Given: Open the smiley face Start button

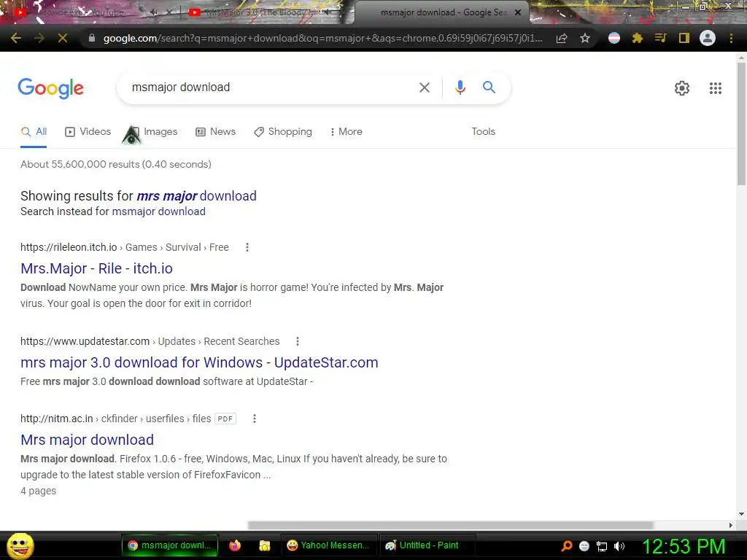Looking at the screenshot, I should point(20,546).
